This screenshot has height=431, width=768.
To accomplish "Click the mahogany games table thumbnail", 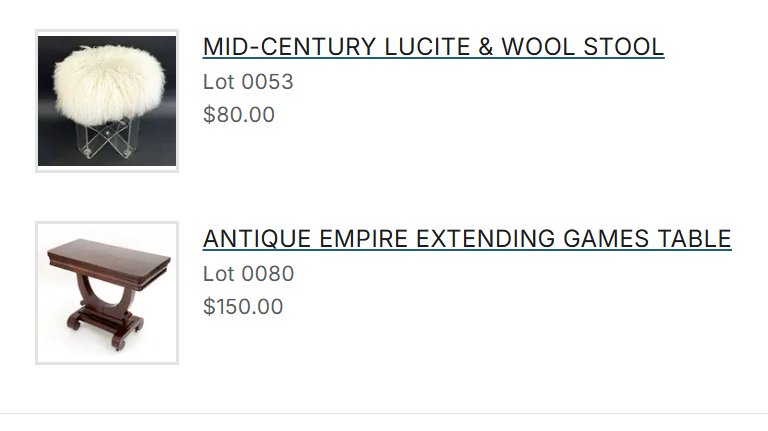I will coord(107,293).
